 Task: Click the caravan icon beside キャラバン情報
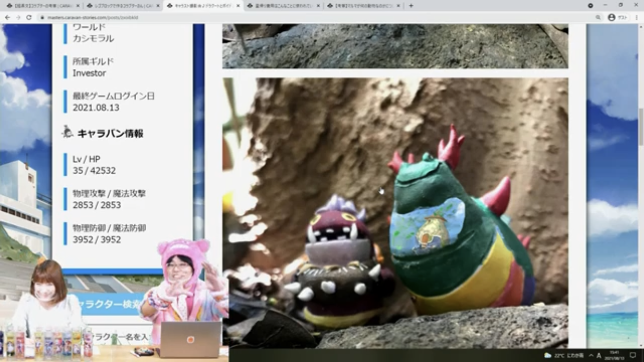[68, 132]
